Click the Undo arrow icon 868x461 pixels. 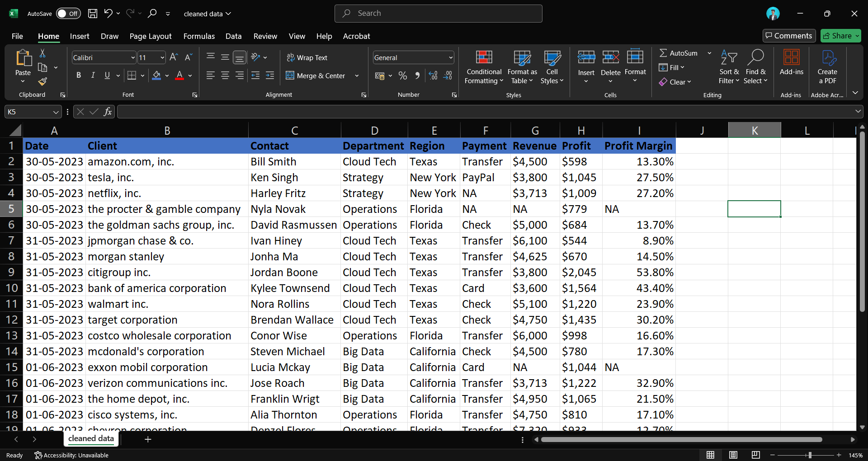click(108, 14)
